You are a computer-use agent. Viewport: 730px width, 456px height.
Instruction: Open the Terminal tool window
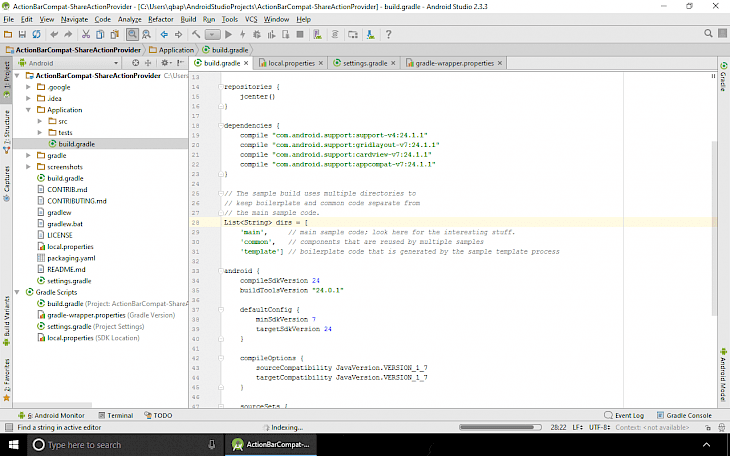pyautogui.click(x=116, y=415)
